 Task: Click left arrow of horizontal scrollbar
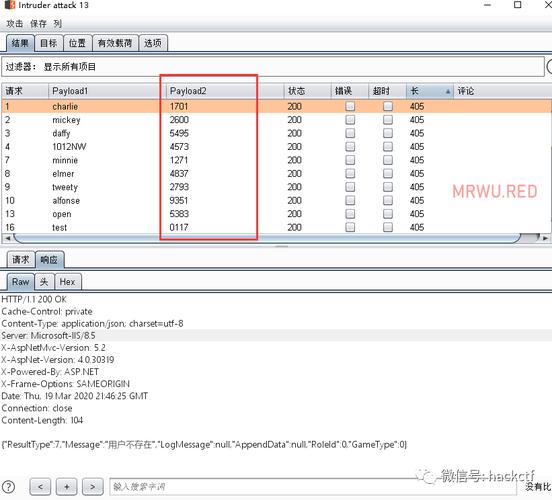(x=7, y=238)
